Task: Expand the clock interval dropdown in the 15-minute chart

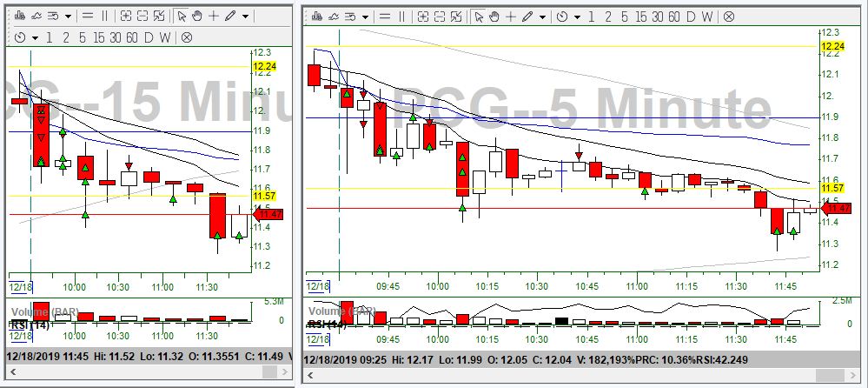Action: click(x=35, y=37)
